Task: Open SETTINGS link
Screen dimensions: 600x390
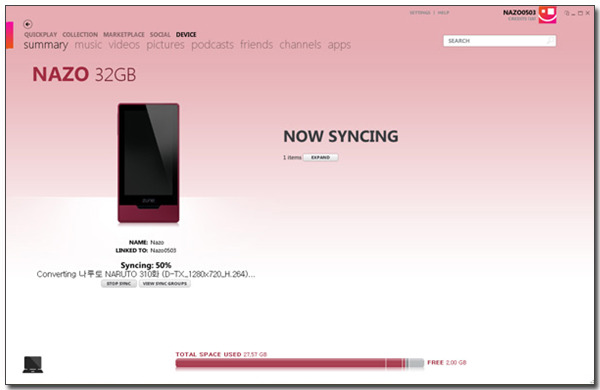Action: pos(420,13)
